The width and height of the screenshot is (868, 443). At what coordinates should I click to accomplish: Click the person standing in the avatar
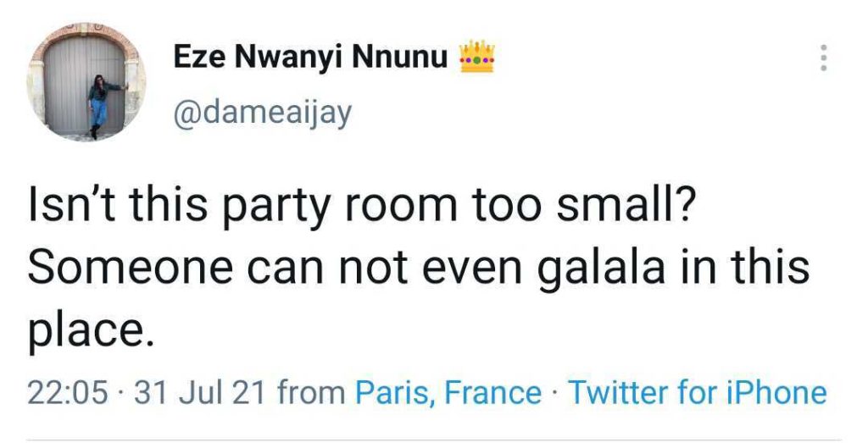(x=95, y=103)
